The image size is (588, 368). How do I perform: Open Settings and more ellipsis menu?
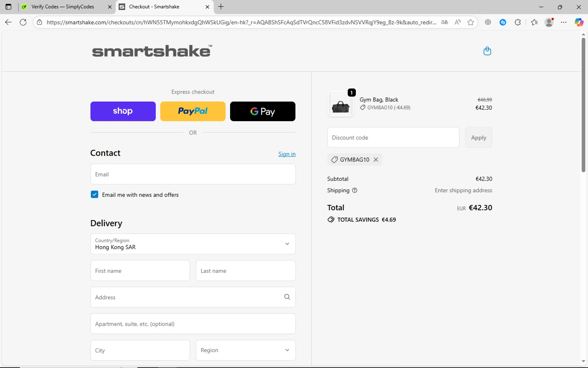564,22
